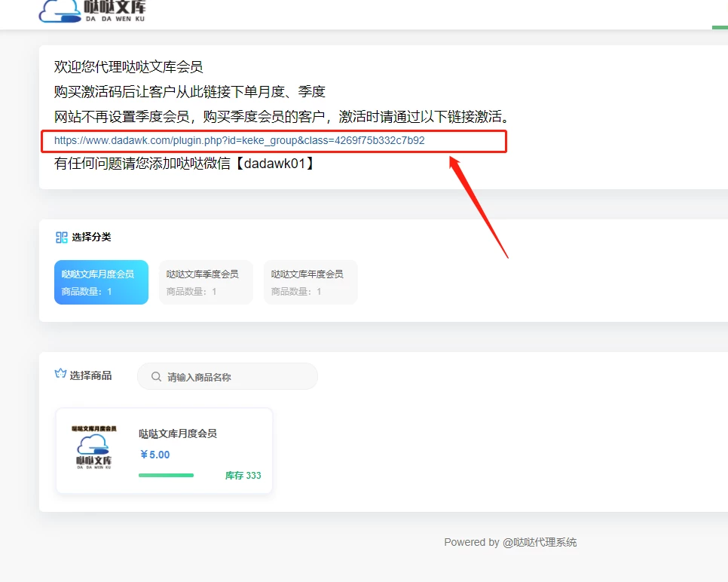Click the 选择分类 grid icon
Screen dimensions: 728x582
[x=61, y=237]
